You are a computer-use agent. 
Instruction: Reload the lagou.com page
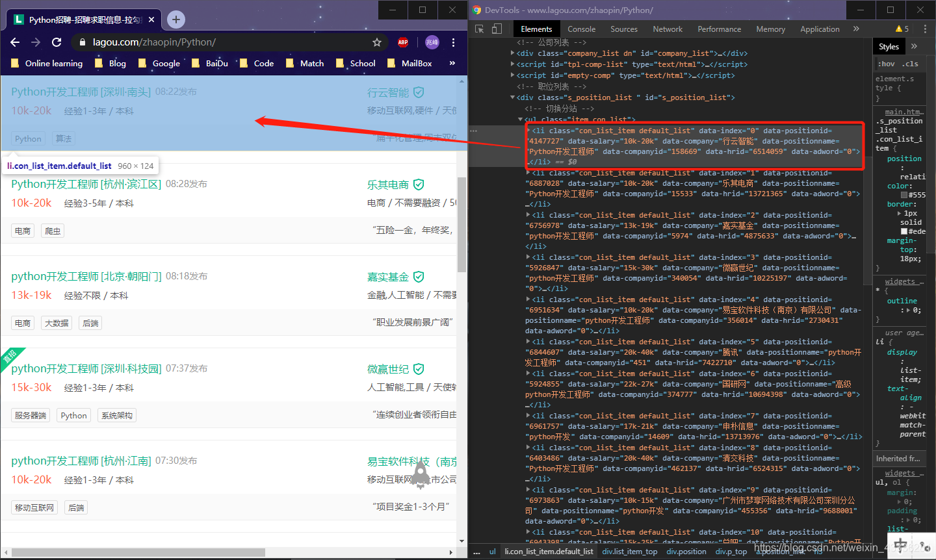pyautogui.click(x=57, y=42)
